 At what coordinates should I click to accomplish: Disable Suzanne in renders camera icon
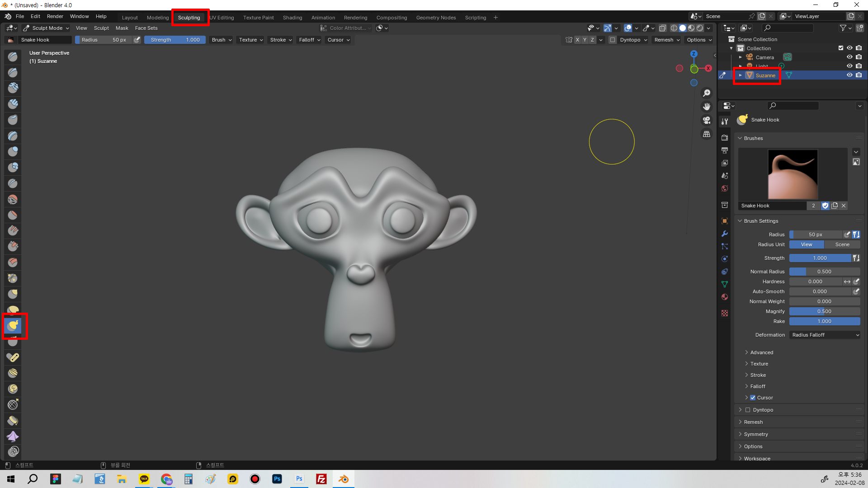coord(859,75)
